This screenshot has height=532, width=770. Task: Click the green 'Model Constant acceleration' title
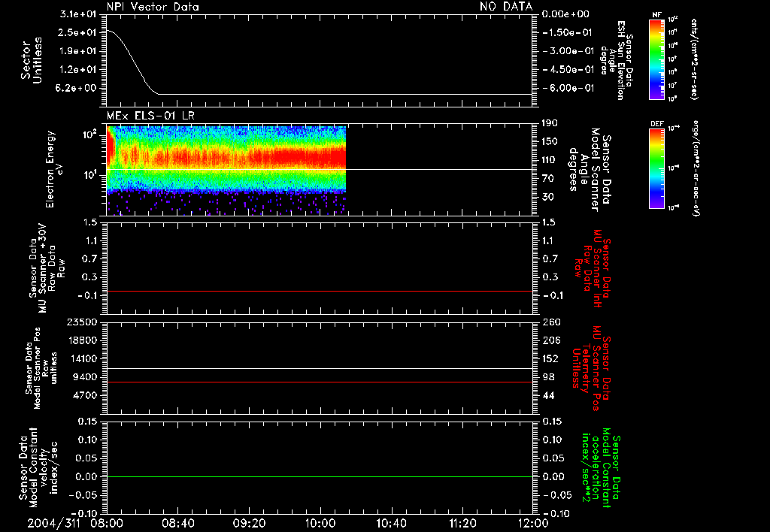tap(601, 467)
